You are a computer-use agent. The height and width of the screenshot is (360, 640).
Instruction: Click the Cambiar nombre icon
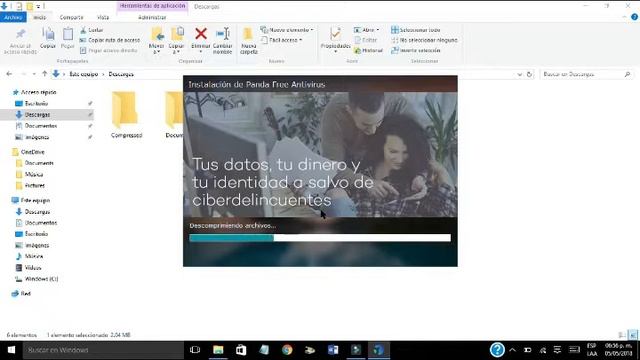(x=223, y=33)
